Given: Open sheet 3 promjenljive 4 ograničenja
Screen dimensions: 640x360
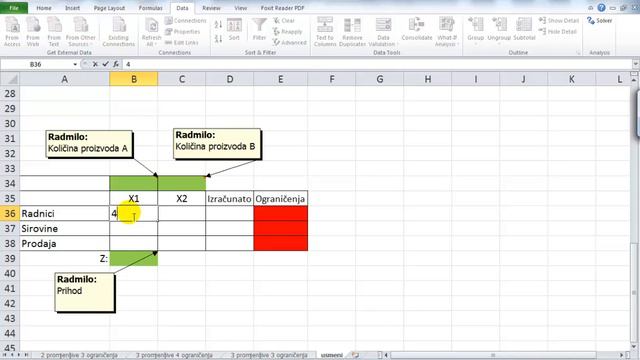Looking at the screenshot, I should [x=174, y=356].
